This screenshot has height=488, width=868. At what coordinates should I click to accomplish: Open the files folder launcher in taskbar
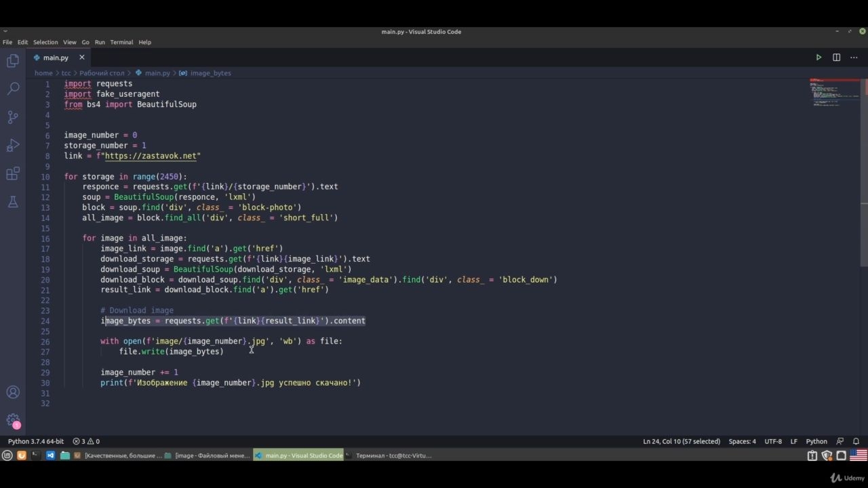point(65,455)
